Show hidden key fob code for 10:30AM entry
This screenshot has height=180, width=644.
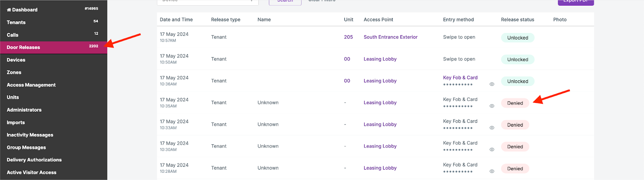(492, 149)
